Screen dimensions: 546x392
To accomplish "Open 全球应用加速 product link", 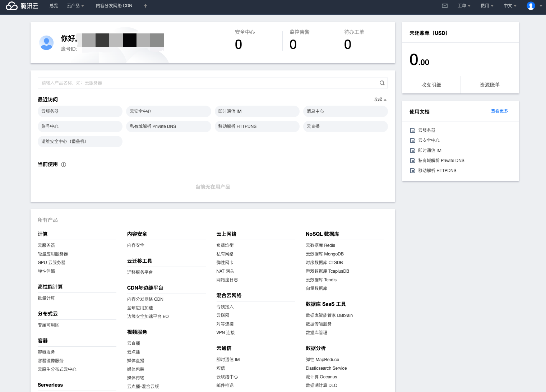I will coord(140,308).
